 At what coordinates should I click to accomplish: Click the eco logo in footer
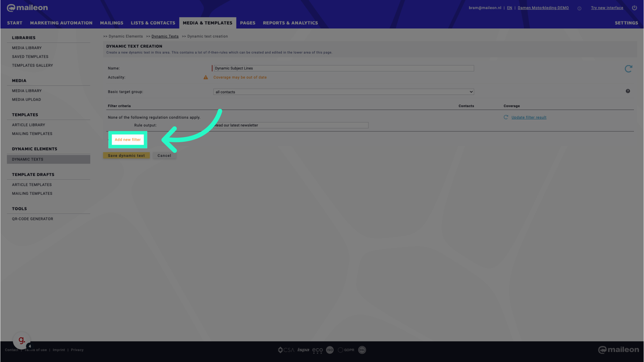[318, 350]
